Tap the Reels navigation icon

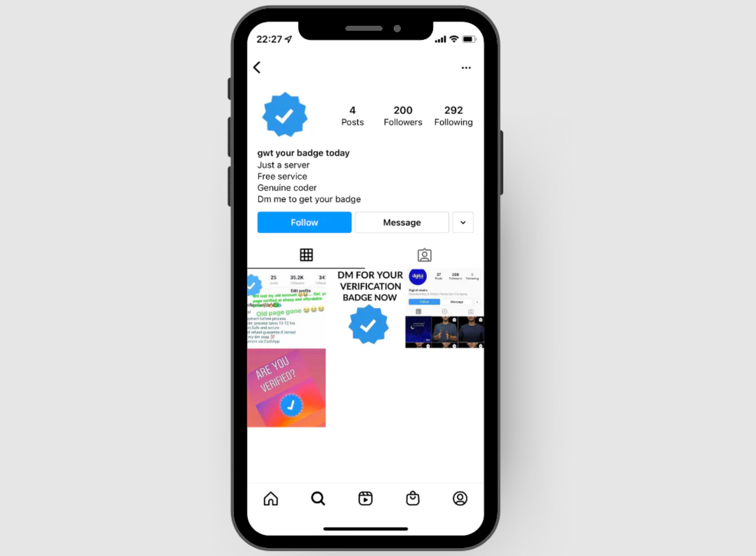click(365, 498)
